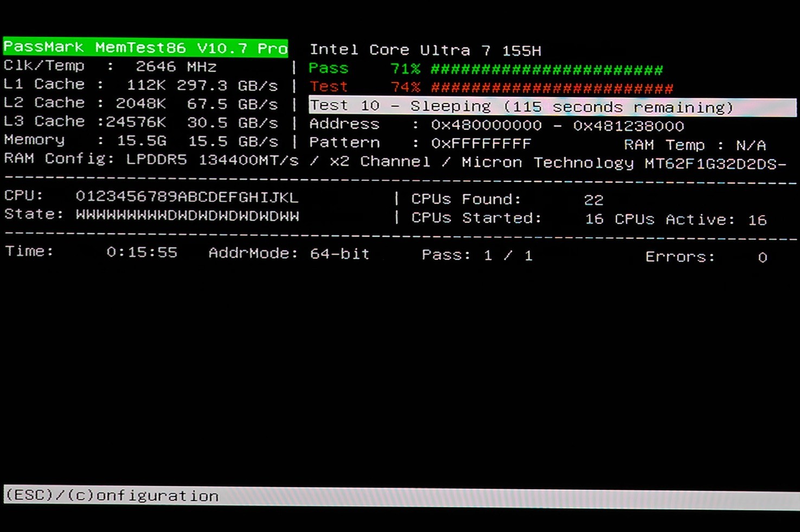Click the CPUs Active value 16
This screenshot has height=532, width=800.
[757, 220]
